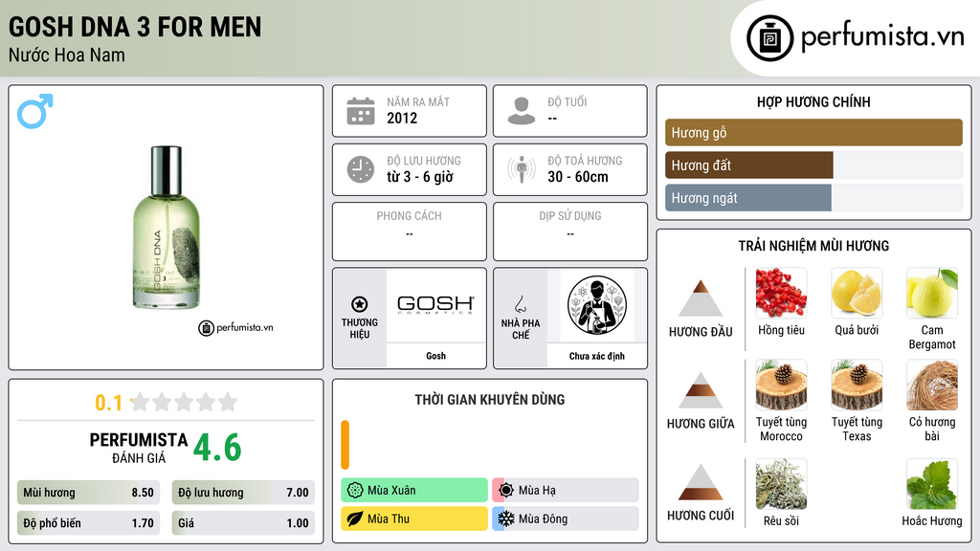Click the sillage value 30 - 60cm
980x551 pixels.
[578, 177]
